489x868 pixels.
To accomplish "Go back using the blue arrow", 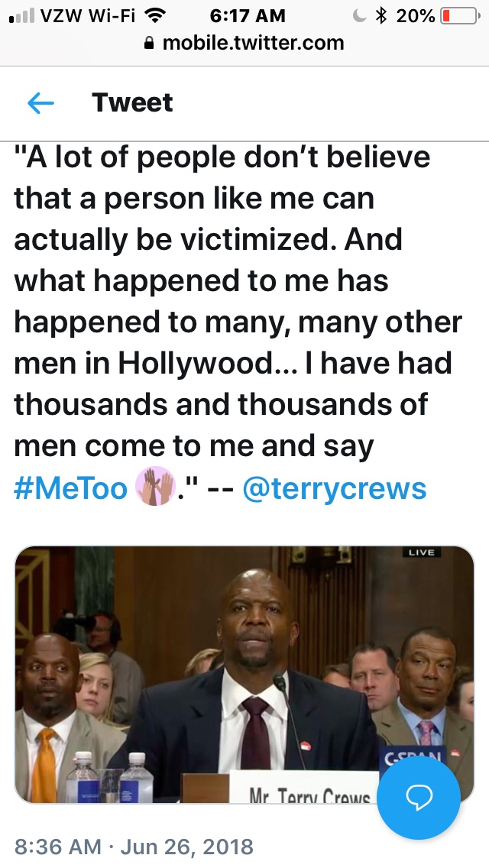I will coord(40,103).
